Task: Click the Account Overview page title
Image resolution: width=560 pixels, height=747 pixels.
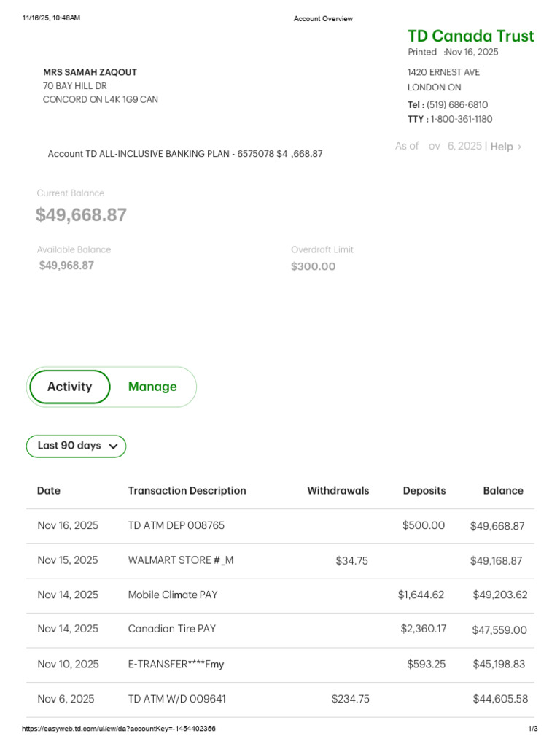Action: point(323,18)
